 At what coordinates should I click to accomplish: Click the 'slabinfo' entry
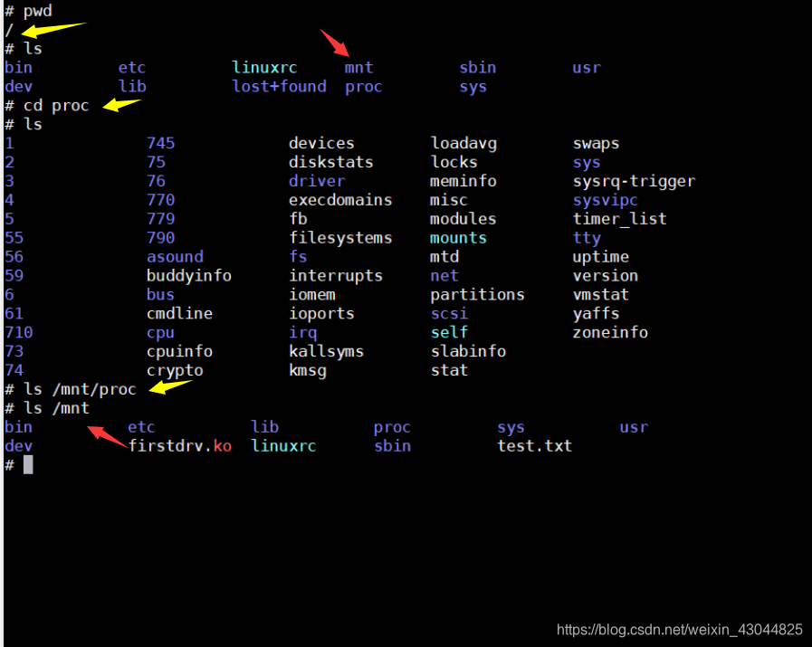(x=468, y=351)
